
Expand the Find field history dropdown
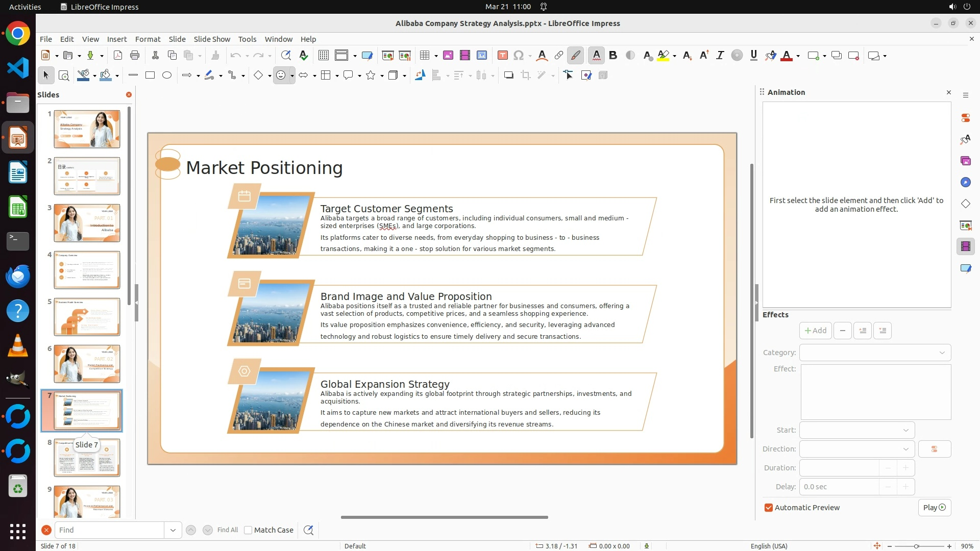pos(173,530)
